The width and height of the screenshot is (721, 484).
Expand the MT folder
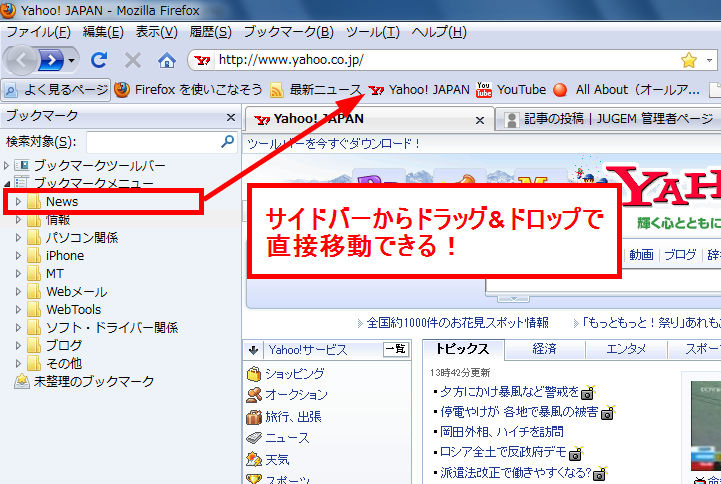click(18, 273)
